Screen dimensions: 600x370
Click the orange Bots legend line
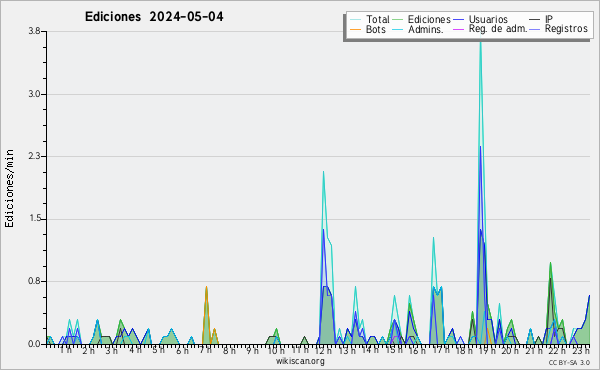[355, 29]
